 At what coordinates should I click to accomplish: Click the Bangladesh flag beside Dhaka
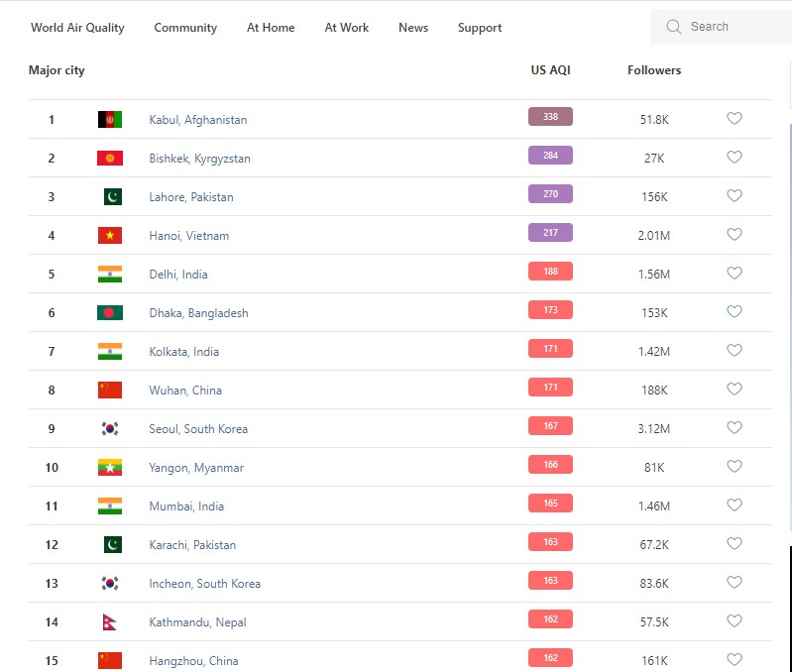coord(110,313)
